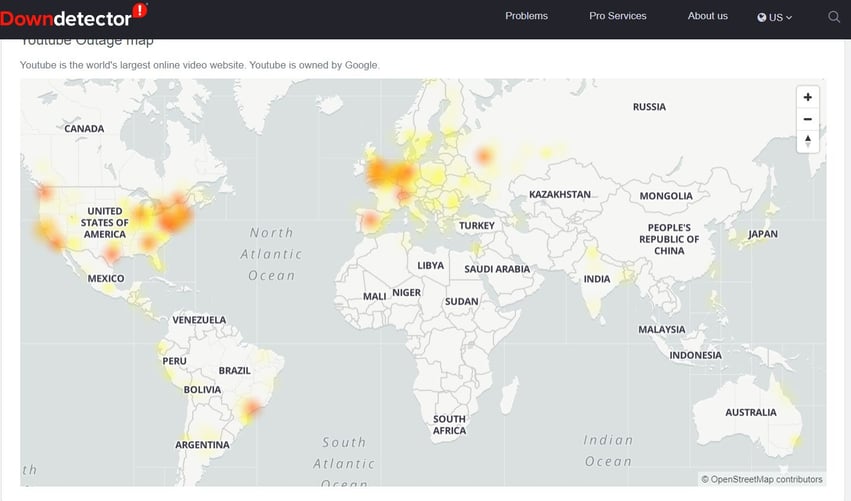This screenshot has height=501, width=851.
Task: Zoom in with the map plus button
Action: [x=808, y=97]
